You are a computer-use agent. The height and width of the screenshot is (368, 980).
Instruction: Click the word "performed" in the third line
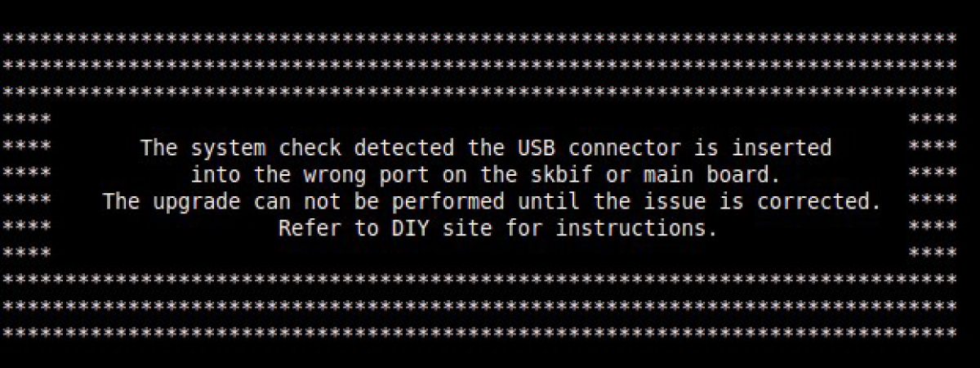(x=448, y=202)
